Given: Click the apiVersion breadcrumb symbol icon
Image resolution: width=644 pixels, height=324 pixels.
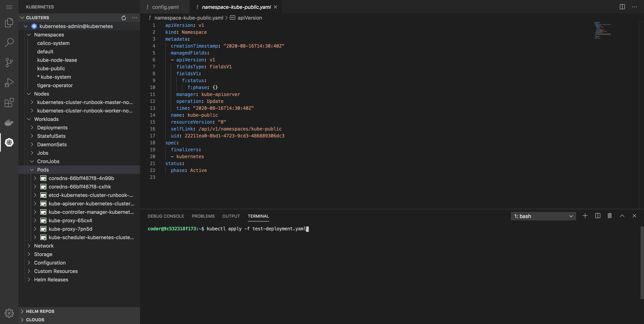Looking at the screenshot, I should click(232, 18).
